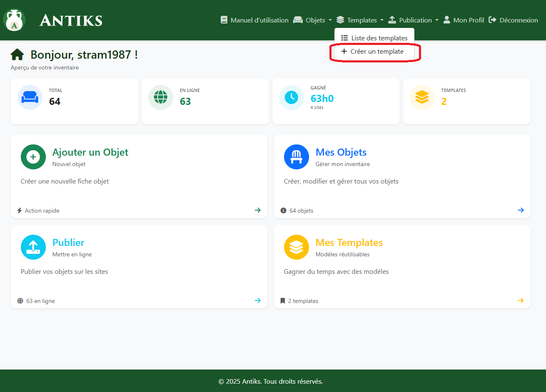Click the green plus circle icon
This screenshot has width=546, height=392.
coord(33,157)
